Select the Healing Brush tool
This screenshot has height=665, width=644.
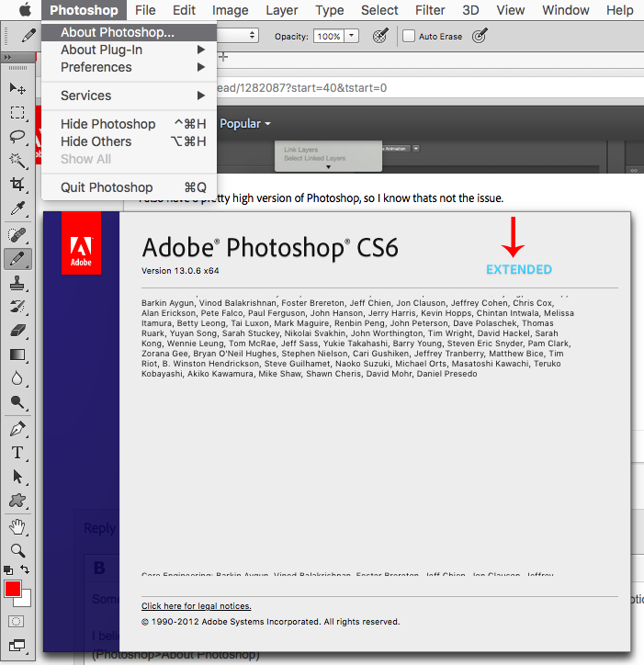(17, 235)
